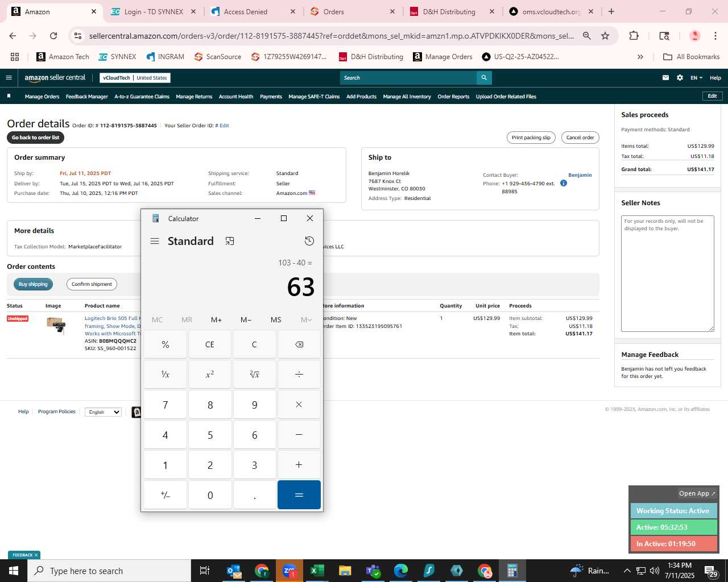
Task: Open the browser extensions puzzle icon
Action: [x=634, y=36]
